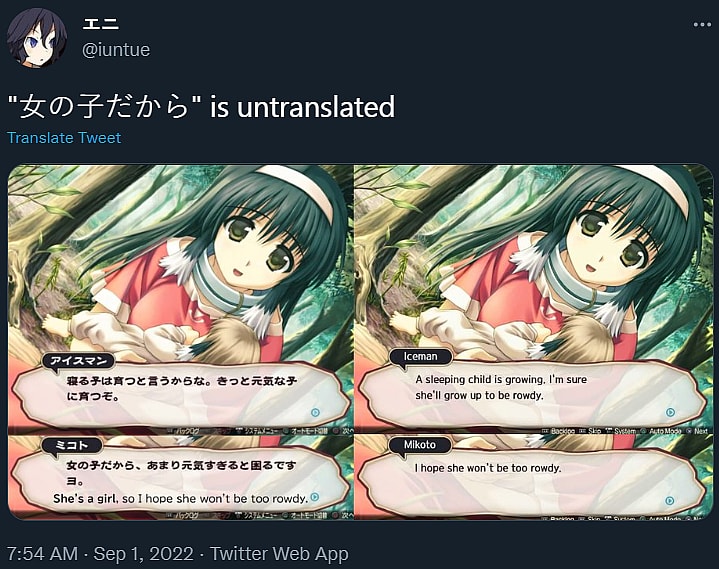Screen dimensions: 719x569
Task: Open the three-dot more options menu
Action: (702, 24)
